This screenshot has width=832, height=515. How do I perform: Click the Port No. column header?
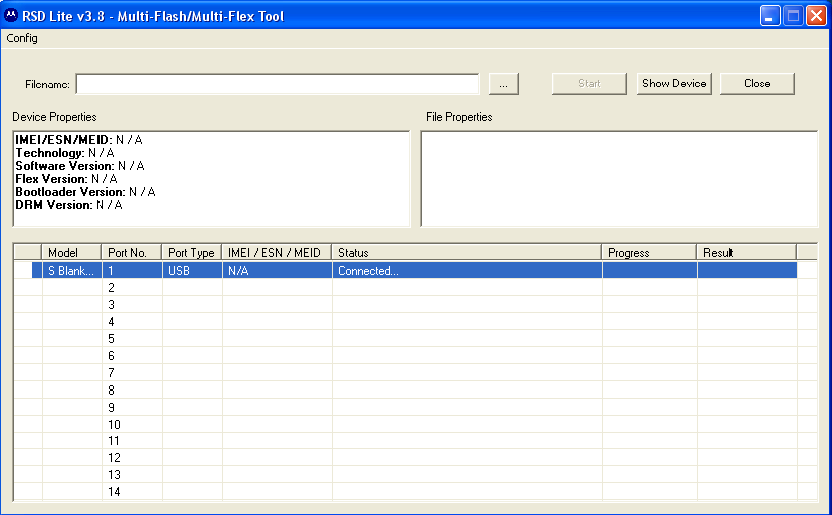click(x=132, y=252)
